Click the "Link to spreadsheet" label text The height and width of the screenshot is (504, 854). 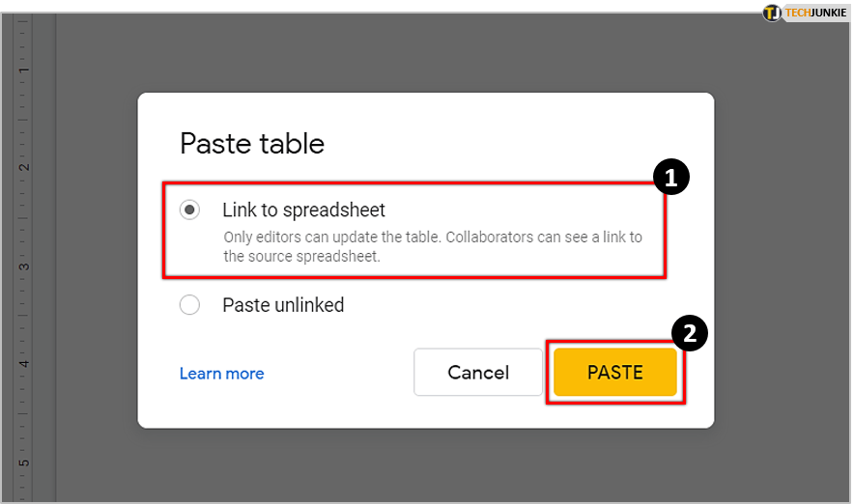tap(303, 210)
